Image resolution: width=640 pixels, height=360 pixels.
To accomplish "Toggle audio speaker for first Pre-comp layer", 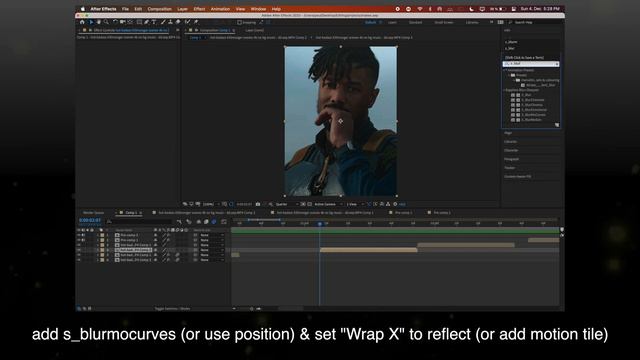I will pos(83,235).
